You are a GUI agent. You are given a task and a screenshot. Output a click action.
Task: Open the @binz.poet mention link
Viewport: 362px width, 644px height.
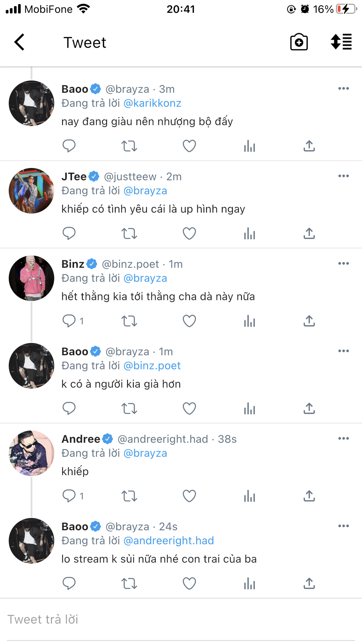click(152, 366)
